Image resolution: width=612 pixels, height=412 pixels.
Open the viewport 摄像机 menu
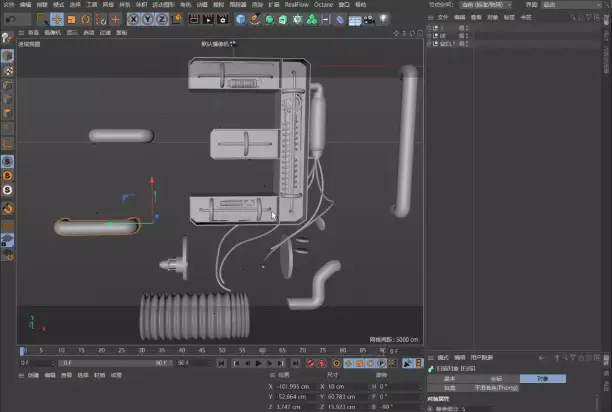52,33
